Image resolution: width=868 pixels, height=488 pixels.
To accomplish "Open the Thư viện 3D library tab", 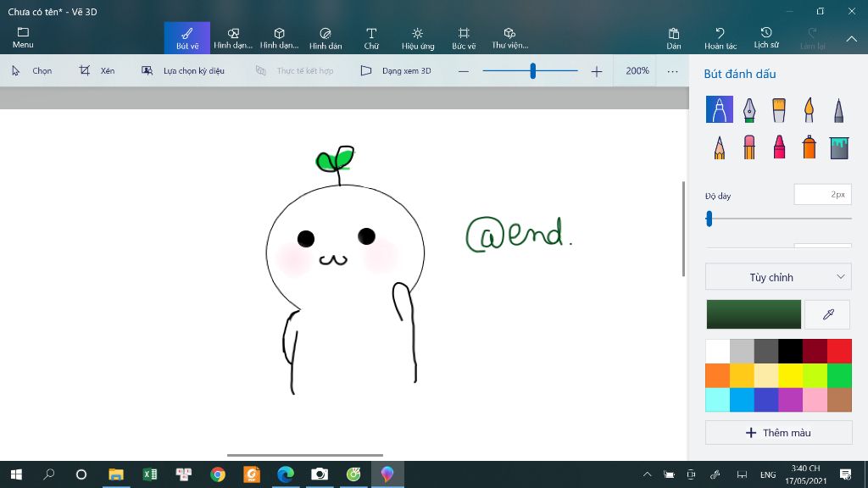I will [x=509, y=38].
